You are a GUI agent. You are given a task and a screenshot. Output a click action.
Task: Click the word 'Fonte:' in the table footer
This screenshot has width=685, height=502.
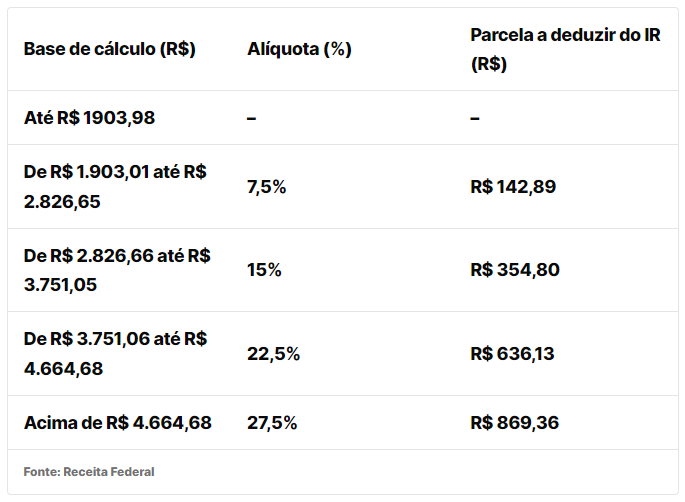(x=41, y=472)
